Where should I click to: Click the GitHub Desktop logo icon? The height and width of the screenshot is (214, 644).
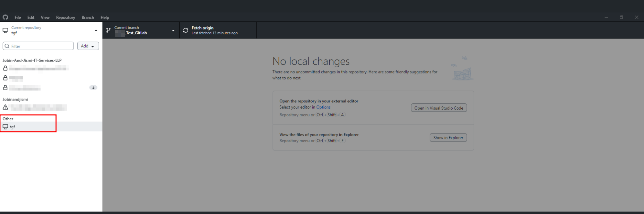[5, 17]
